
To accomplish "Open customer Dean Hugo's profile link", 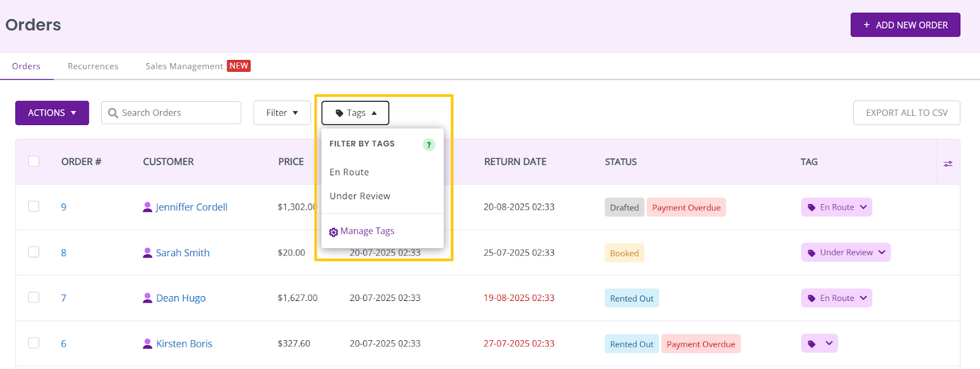I will point(181,298).
